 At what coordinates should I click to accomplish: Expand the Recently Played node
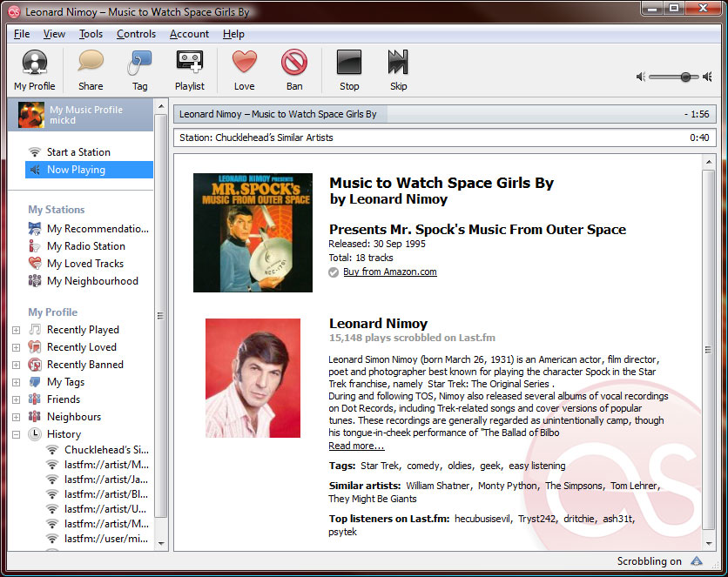point(16,330)
